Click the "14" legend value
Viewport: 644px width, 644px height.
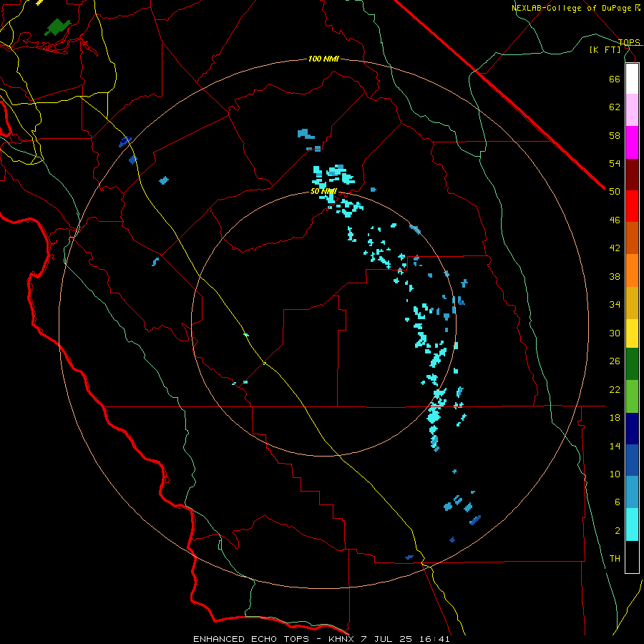pos(615,446)
